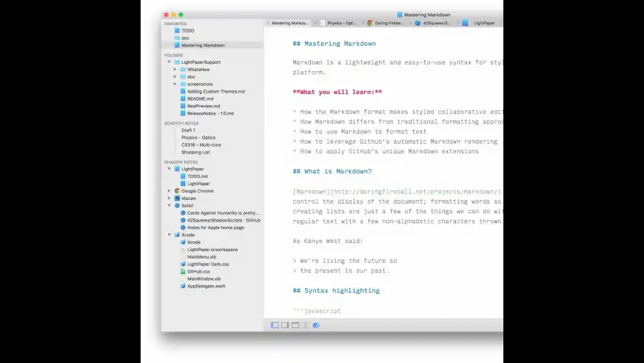This screenshot has height=363, width=644.
Task: Expand the doc folder under LightPaperSupport
Action: tap(175, 76)
